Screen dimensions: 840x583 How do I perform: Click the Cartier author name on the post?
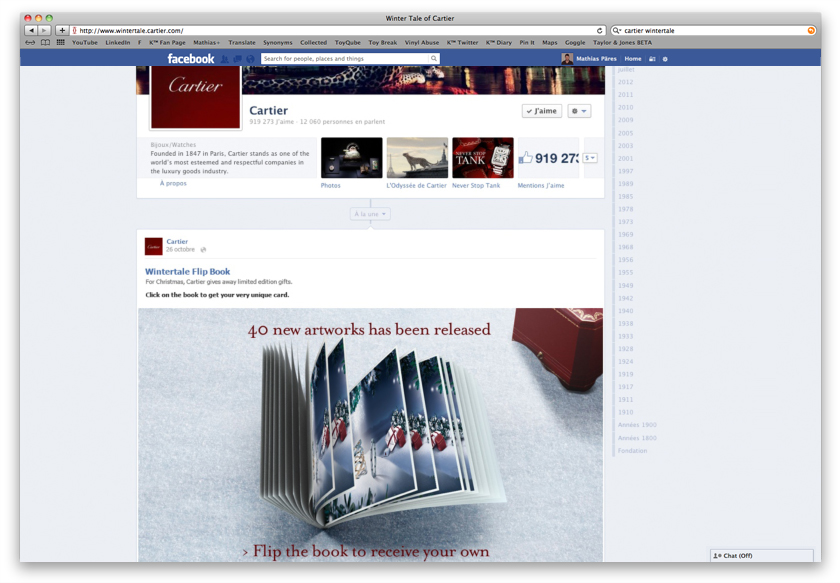coord(177,242)
